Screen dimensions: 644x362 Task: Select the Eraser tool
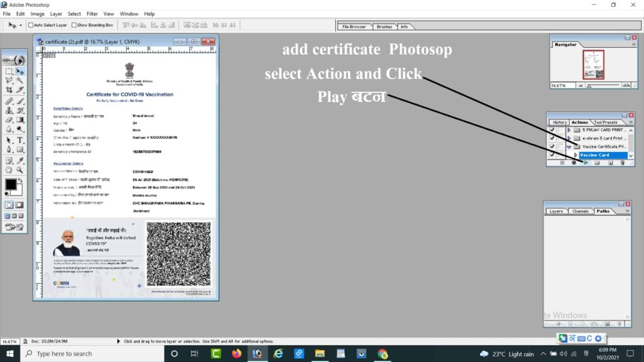tap(9, 120)
